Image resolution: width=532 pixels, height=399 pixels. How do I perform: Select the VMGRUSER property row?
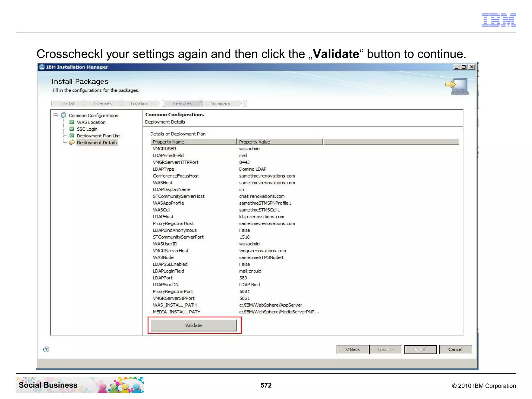(304, 149)
